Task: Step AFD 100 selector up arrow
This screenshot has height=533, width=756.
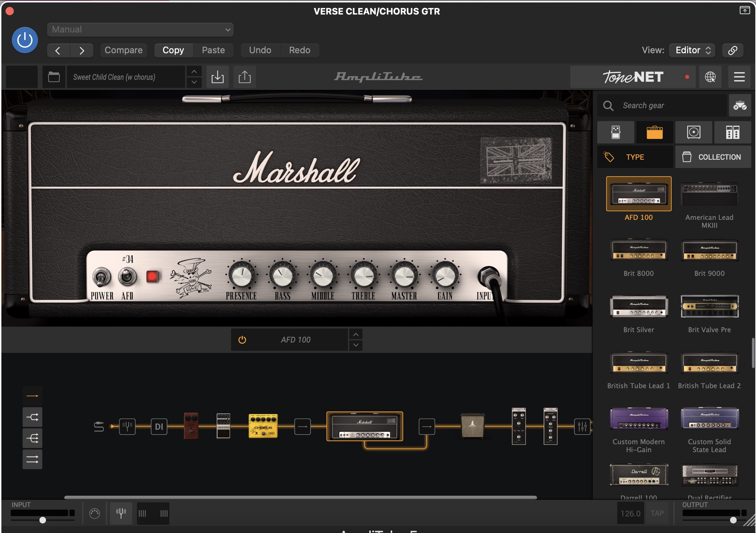Action: pos(356,334)
